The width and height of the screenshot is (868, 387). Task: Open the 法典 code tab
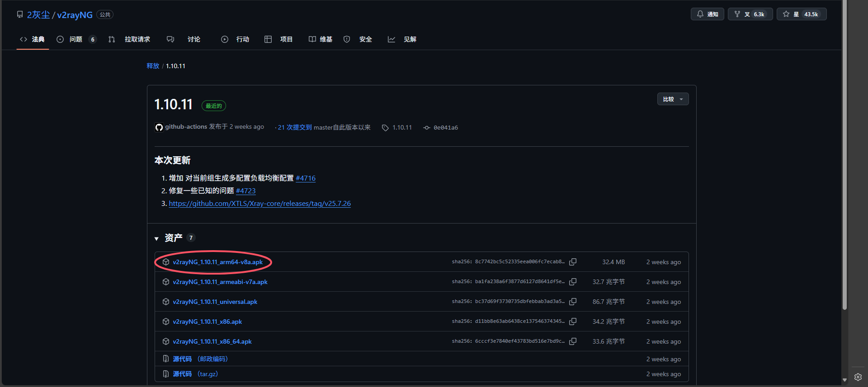tap(33, 39)
